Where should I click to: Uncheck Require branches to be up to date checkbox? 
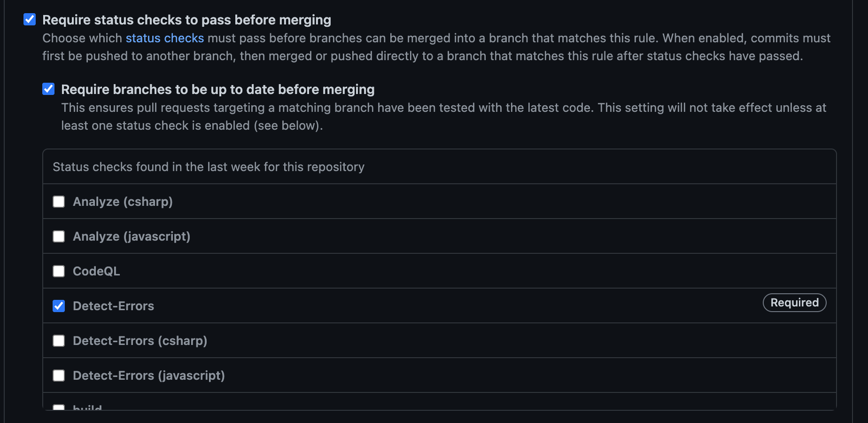pyautogui.click(x=48, y=89)
